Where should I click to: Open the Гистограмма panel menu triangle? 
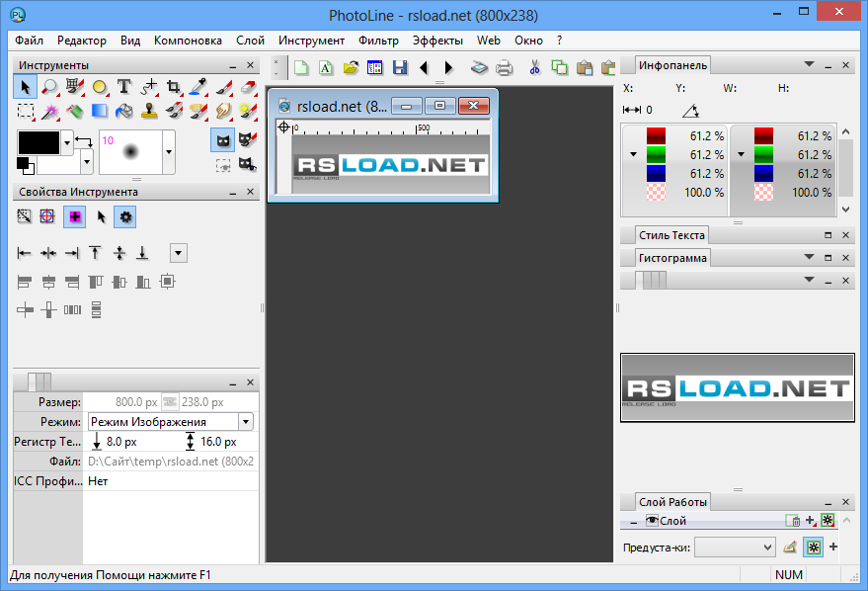(809, 257)
